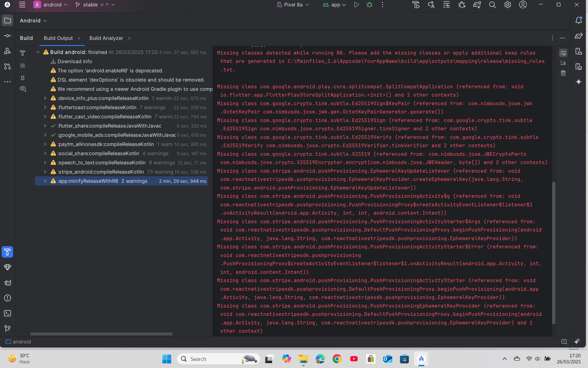
Task: Click the build output vertical scrollbar
Action: coord(553,253)
